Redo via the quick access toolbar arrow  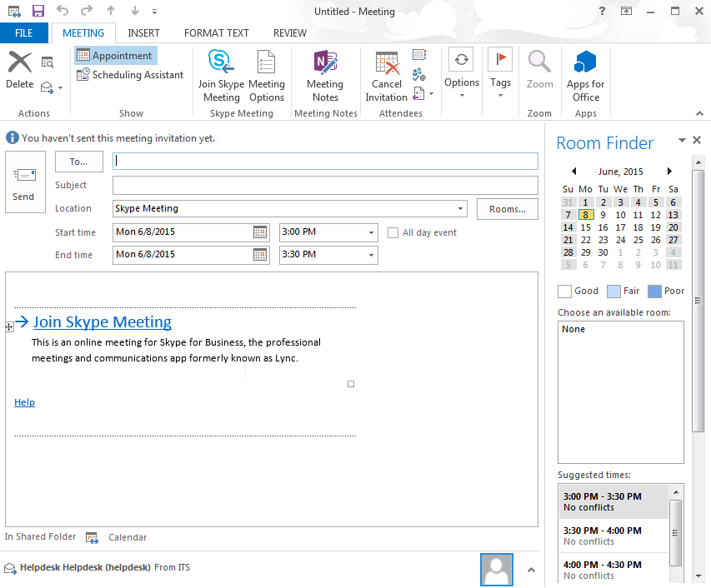coord(87,11)
